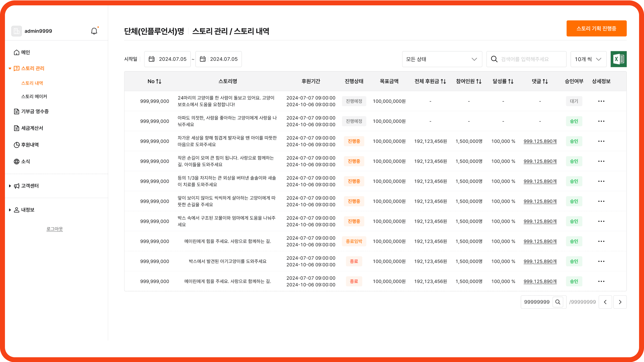Open the 모든 상태 status dropdown
Screen dimensions: 644x362
442,59
